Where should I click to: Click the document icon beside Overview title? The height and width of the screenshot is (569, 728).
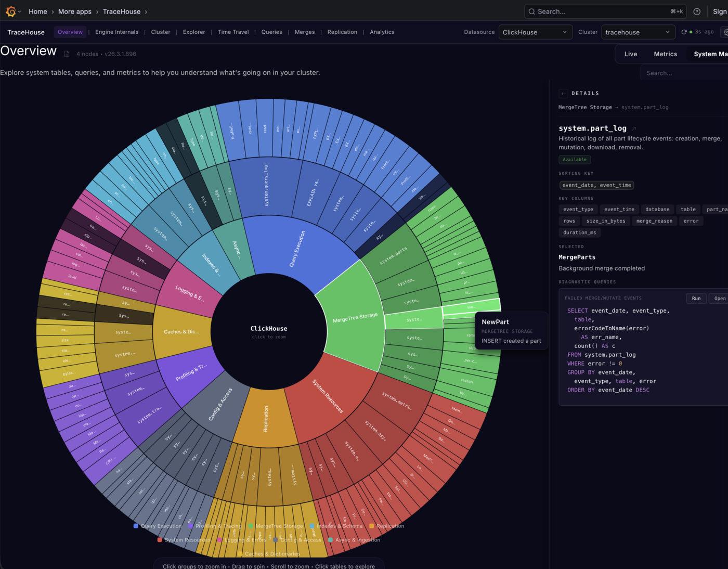click(x=67, y=54)
